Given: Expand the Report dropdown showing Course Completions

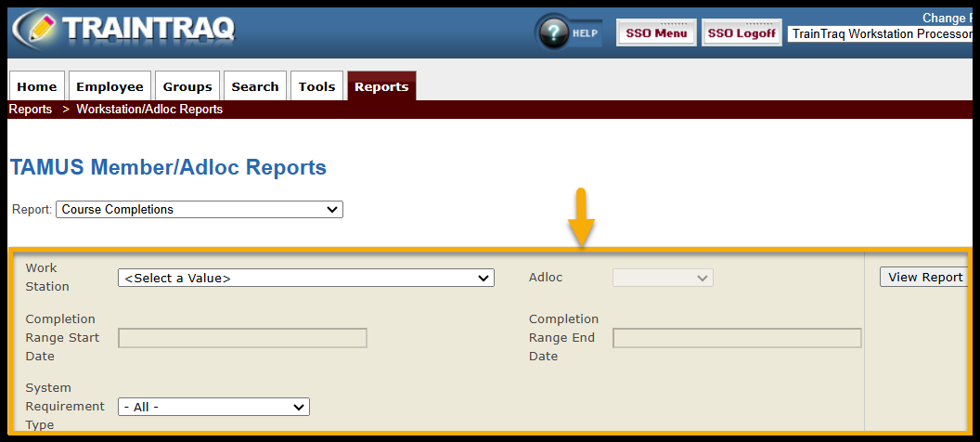Looking at the screenshot, I should [200, 210].
